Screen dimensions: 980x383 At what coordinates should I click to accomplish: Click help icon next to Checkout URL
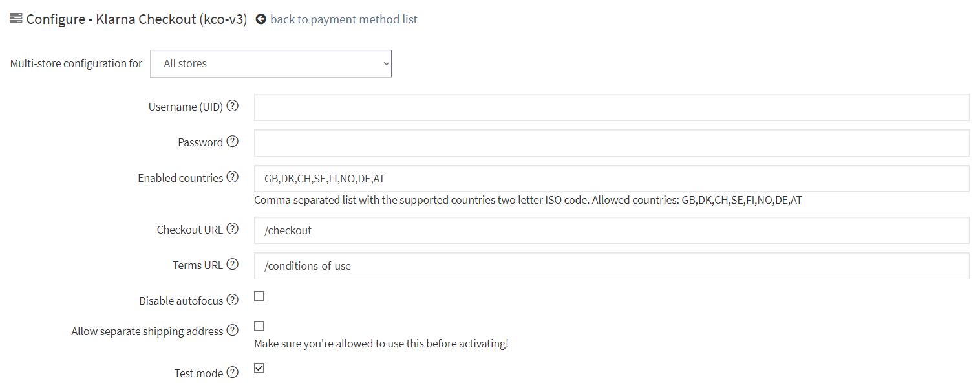click(233, 229)
